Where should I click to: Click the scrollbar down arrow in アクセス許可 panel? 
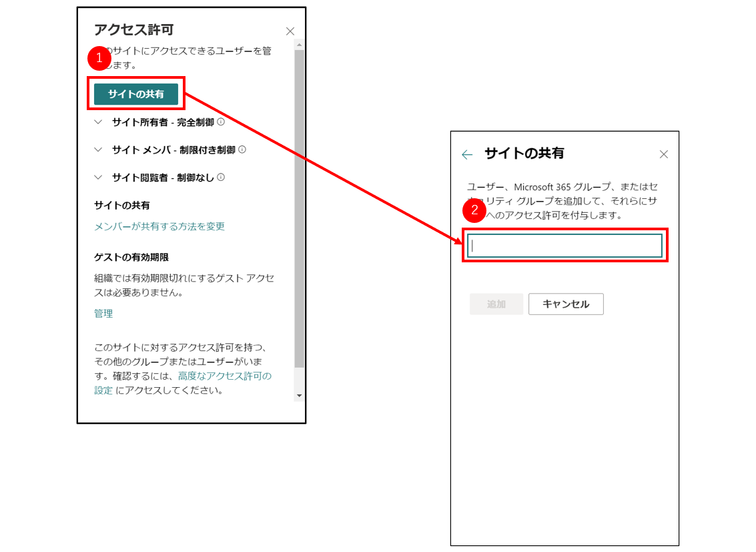pyautogui.click(x=299, y=396)
